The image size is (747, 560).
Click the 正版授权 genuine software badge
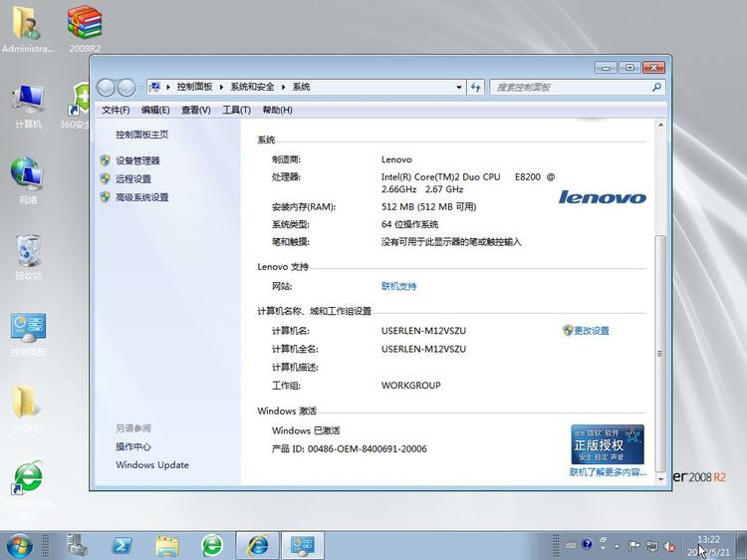click(x=608, y=444)
